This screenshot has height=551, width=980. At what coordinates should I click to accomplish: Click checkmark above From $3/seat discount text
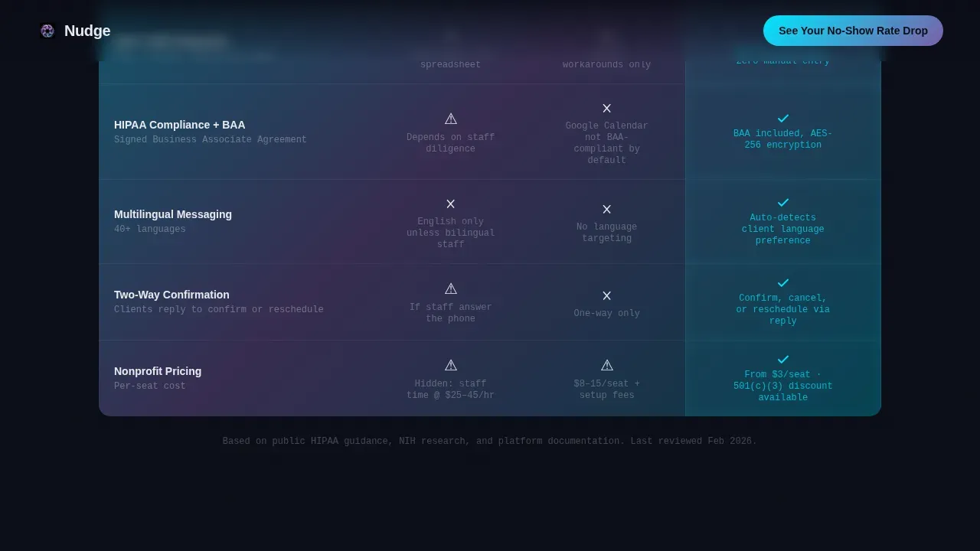pos(783,360)
